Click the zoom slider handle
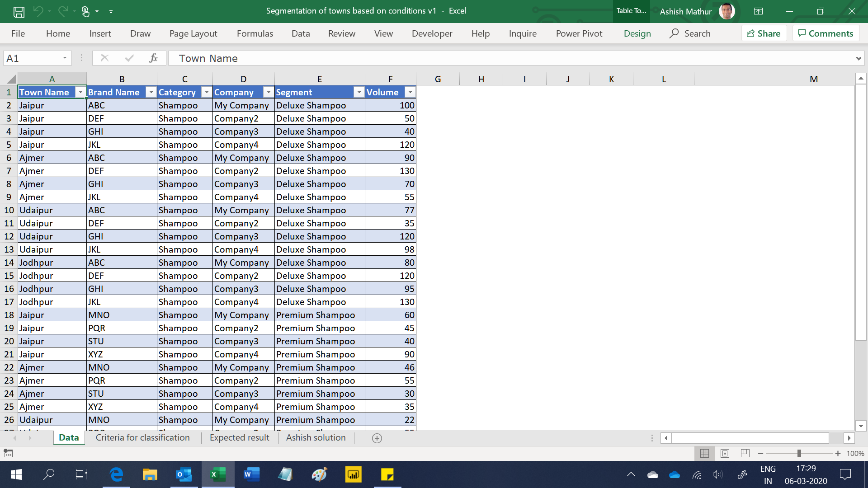The height and width of the screenshot is (488, 868). pyautogui.click(x=799, y=453)
